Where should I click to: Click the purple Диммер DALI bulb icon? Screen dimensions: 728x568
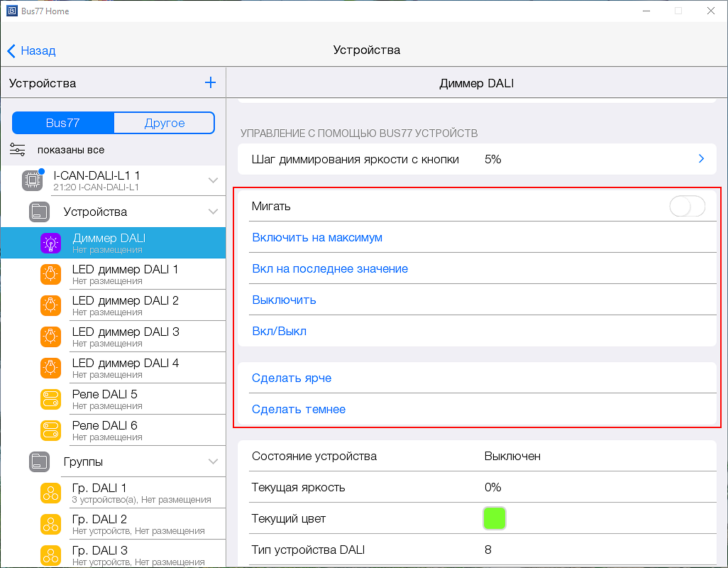[x=50, y=243]
